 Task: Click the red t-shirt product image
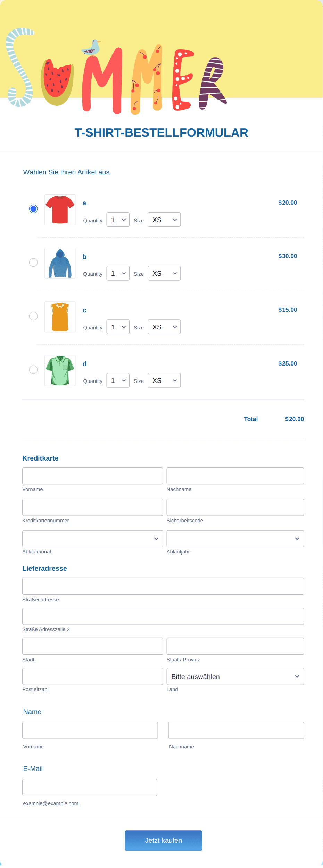coord(60,210)
